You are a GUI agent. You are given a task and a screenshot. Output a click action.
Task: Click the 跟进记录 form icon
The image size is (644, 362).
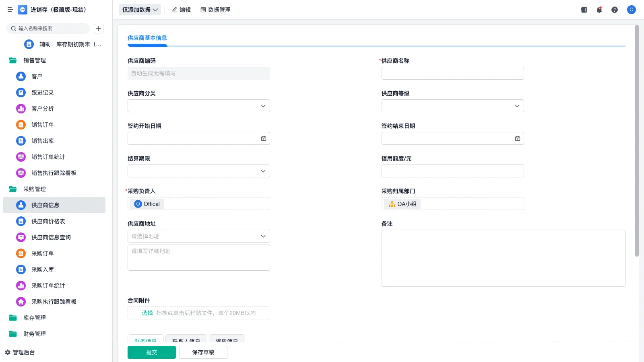tap(21, 93)
